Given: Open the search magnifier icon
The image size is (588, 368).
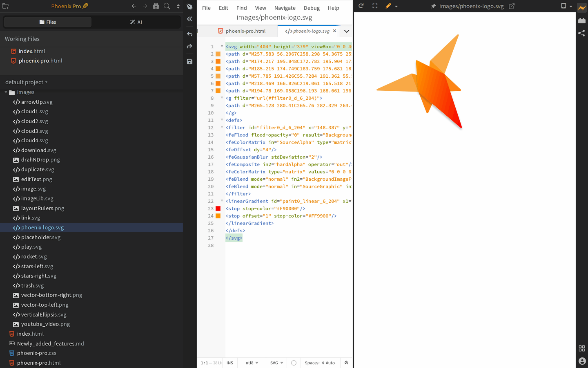Looking at the screenshot, I should pyautogui.click(x=167, y=6).
